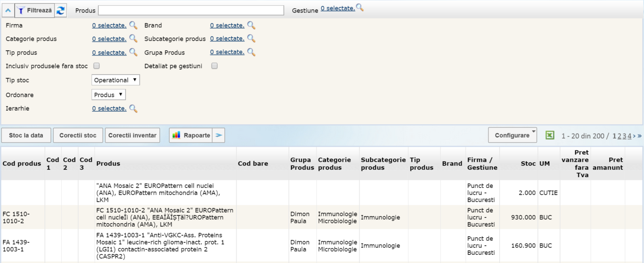This screenshot has height=263, width=644.
Task: Open the Tip stoc Operational dropdown
Action: point(116,80)
